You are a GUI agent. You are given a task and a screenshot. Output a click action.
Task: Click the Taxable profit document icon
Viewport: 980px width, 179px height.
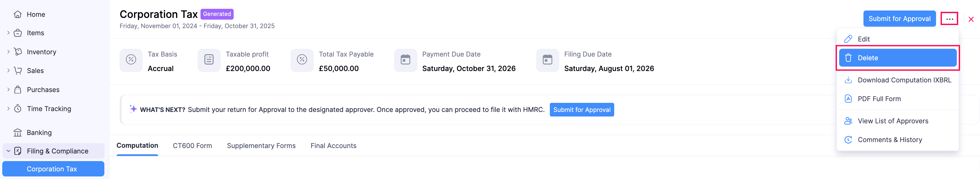(209, 60)
